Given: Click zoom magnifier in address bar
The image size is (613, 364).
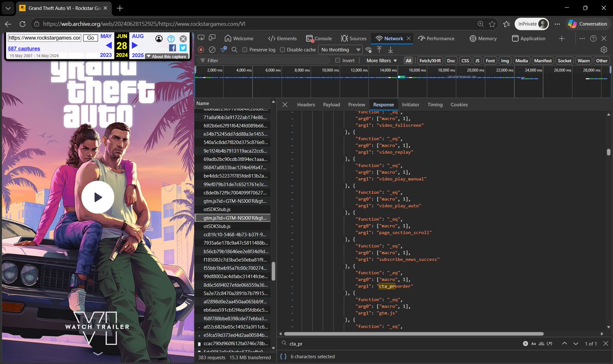Looking at the screenshot, I should (x=481, y=24).
